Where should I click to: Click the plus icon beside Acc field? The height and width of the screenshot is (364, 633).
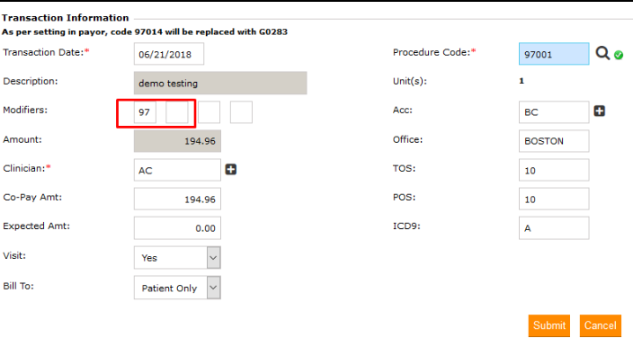(x=600, y=111)
